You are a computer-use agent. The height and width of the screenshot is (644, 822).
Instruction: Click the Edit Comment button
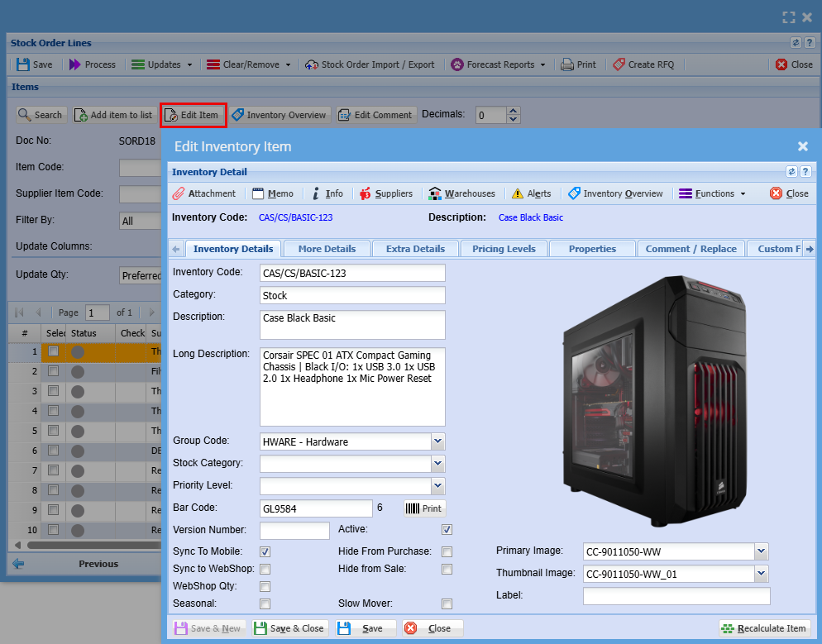click(x=375, y=115)
